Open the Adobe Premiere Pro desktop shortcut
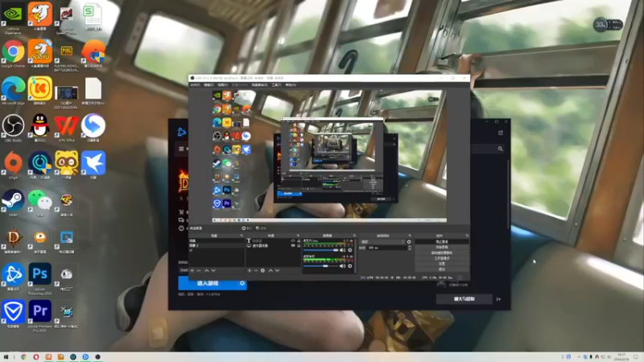This screenshot has height=362, width=644. point(39,315)
